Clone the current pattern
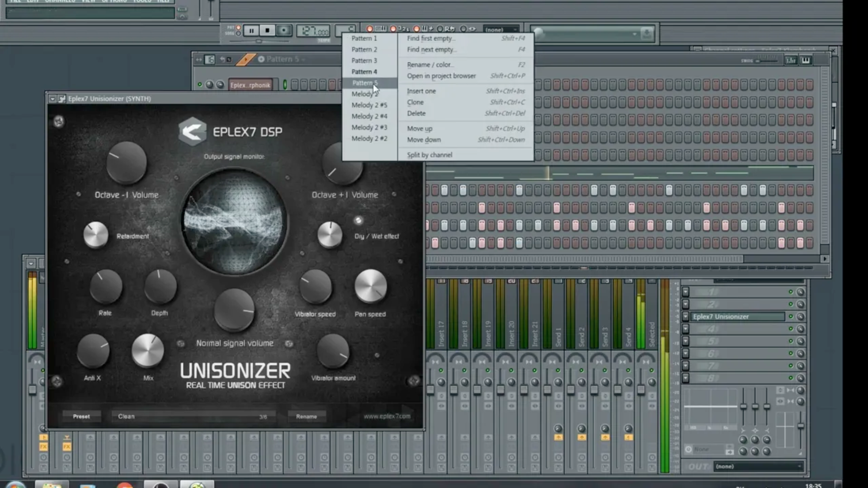 coord(466,102)
